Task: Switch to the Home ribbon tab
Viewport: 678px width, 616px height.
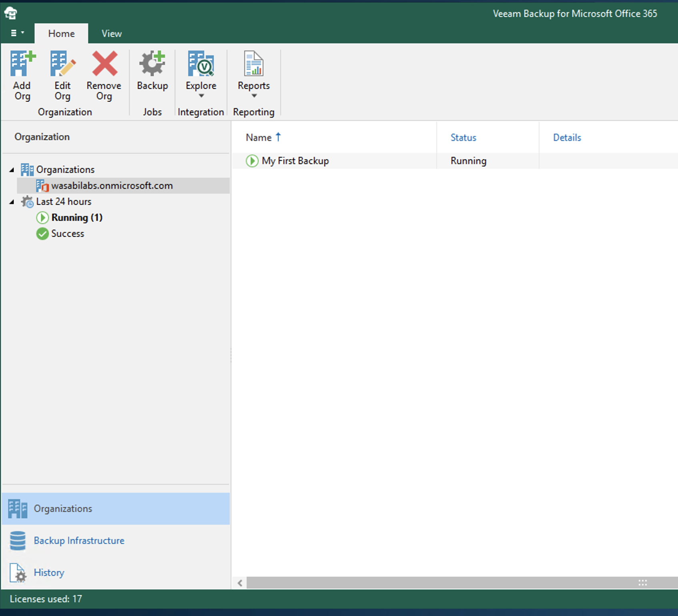Action: [x=61, y=34]
